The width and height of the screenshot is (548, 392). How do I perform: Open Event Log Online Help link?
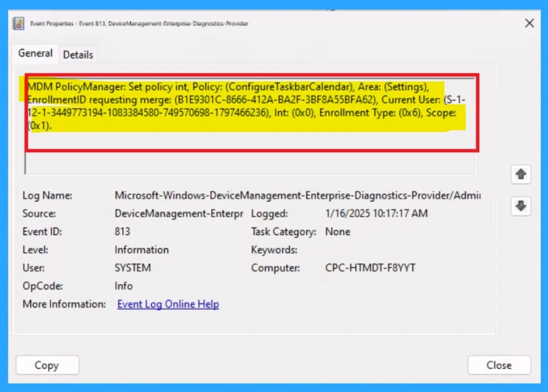168,304
